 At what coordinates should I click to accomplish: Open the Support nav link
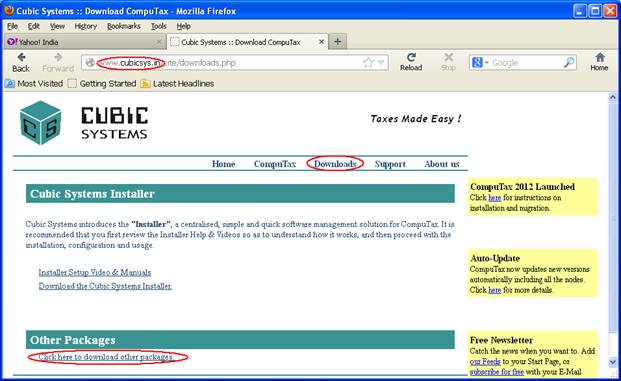pos(390,164)
